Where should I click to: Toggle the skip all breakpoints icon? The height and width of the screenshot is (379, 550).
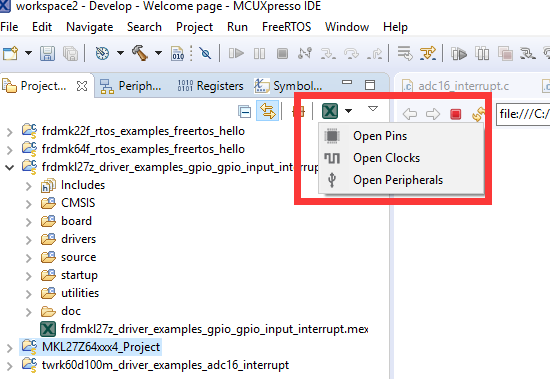tap(205, 53)
